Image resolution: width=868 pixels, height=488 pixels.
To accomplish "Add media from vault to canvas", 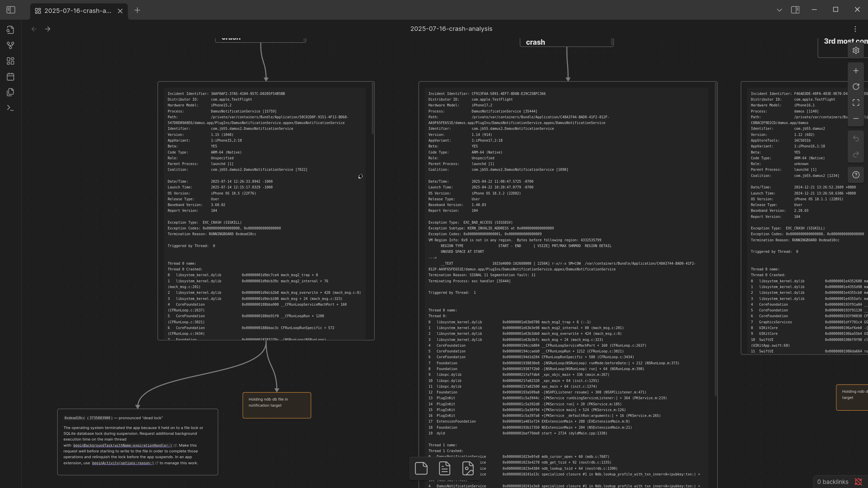I will [468, 468].
